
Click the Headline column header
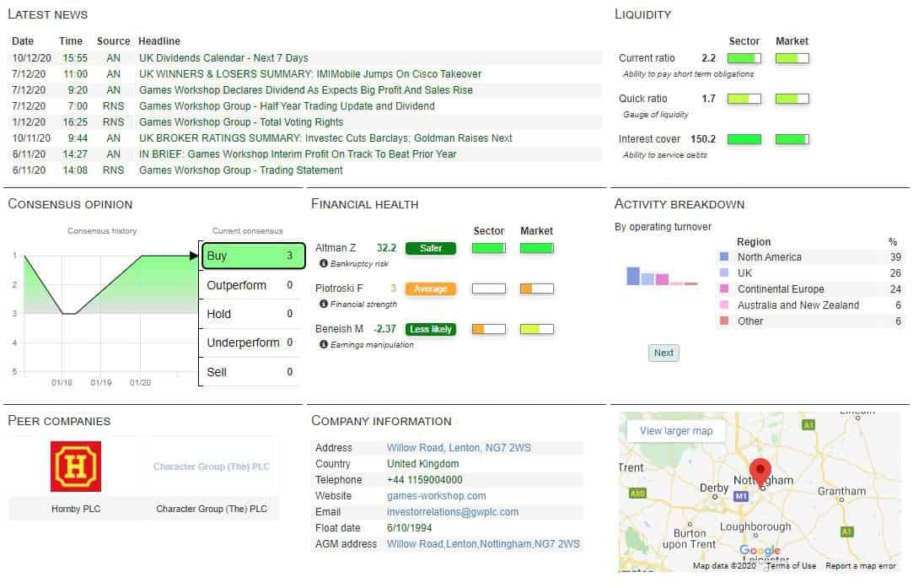pyautogui.click(x=159, y=41)
